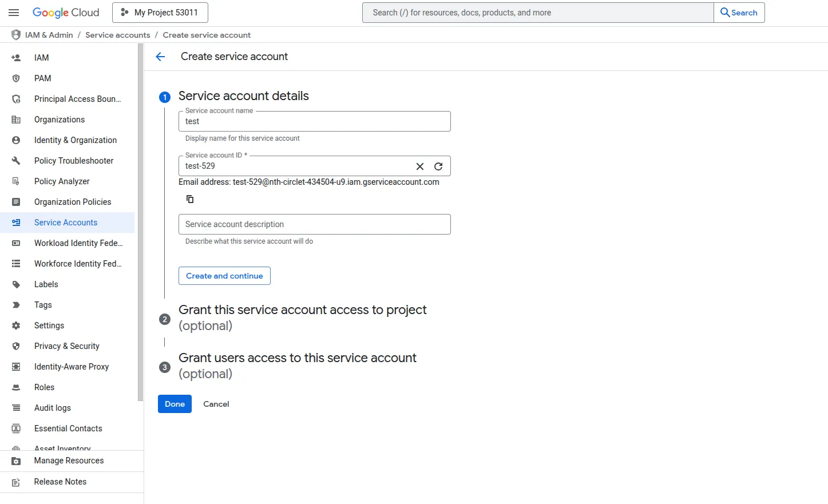Select the IAM sidebar icon
The width and height of the screenshot is (828, 504).
(15, 57)
